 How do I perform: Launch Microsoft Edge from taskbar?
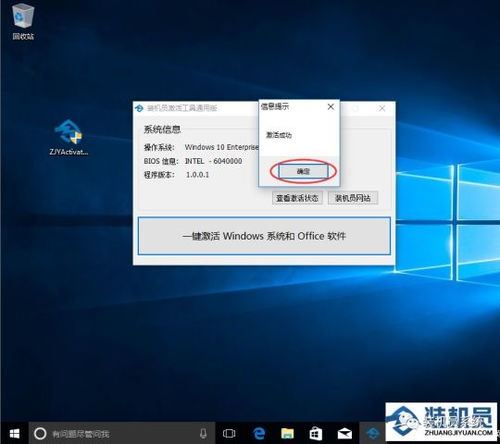[259, 433]
